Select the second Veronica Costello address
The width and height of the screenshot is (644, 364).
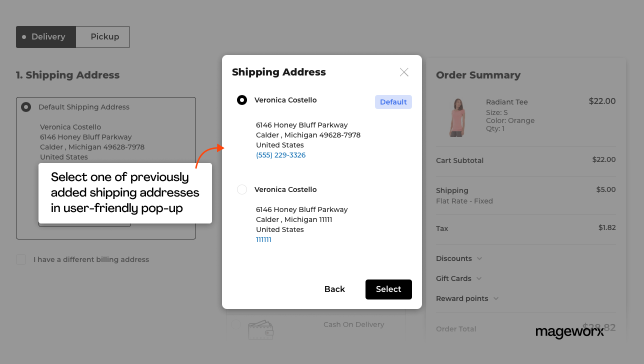point(242,189)
